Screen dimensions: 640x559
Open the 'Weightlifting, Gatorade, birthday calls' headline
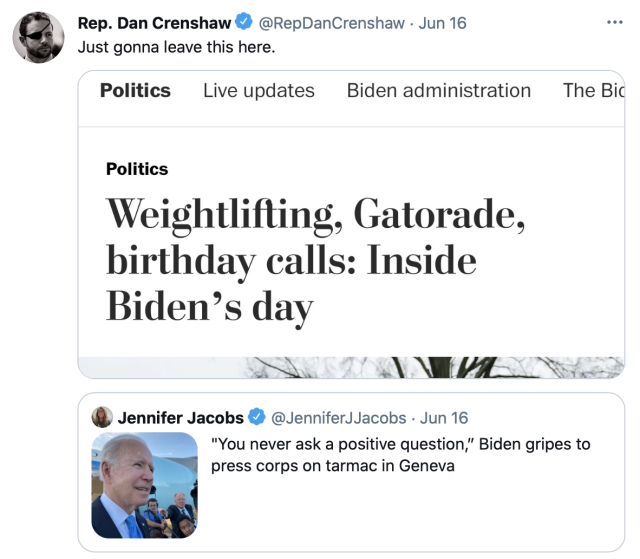click(315, 258)
